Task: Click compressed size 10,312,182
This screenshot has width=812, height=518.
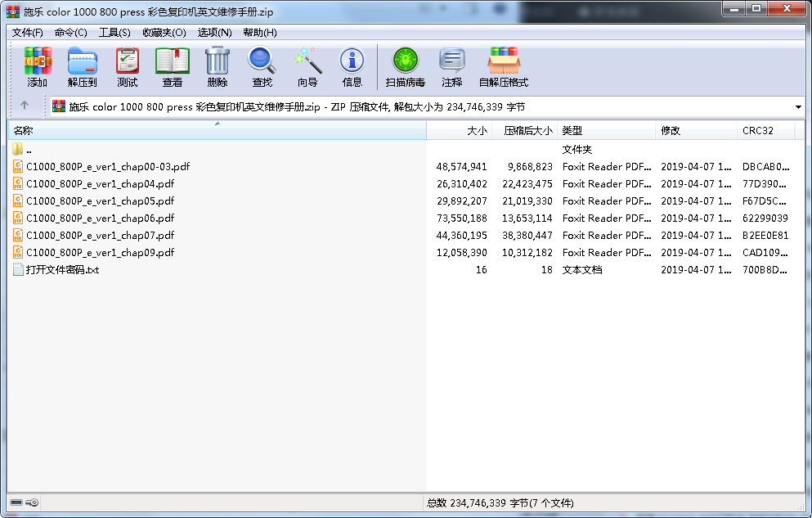Action: pos(527,252)
